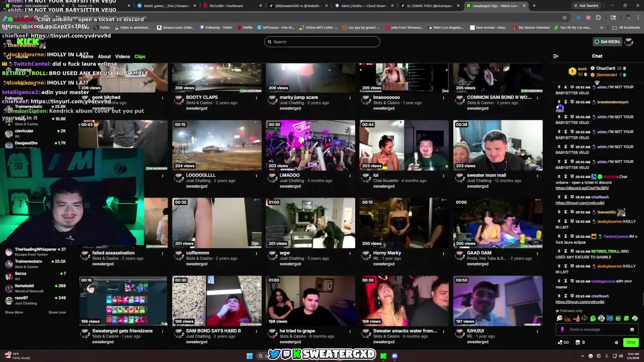This screenshot has height=362, width=644.
Task: Open the options menu for 'GAAD DAM' clip
Action: [x=537, y=253]
